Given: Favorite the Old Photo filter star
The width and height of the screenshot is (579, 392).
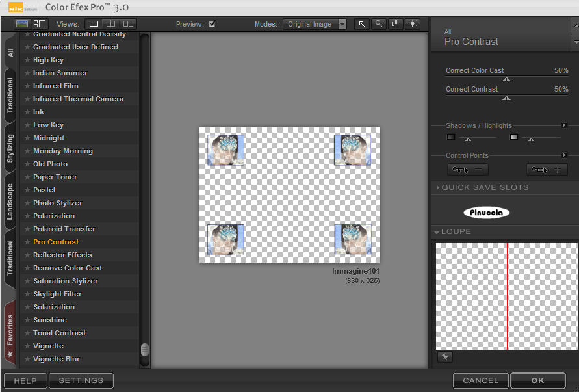Looking at the screenshot, I should (x=27, y=164).
